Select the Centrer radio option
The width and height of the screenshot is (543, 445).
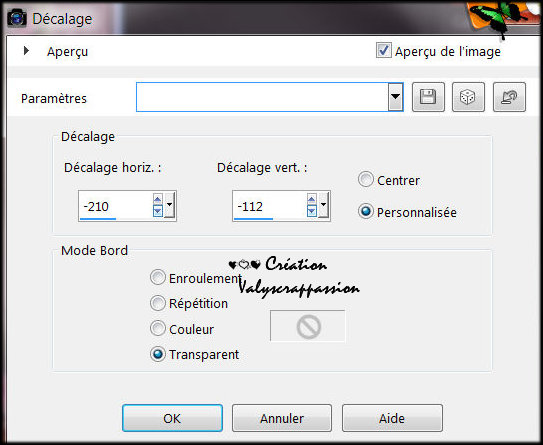pyautogui.click(x=366, y=179)
